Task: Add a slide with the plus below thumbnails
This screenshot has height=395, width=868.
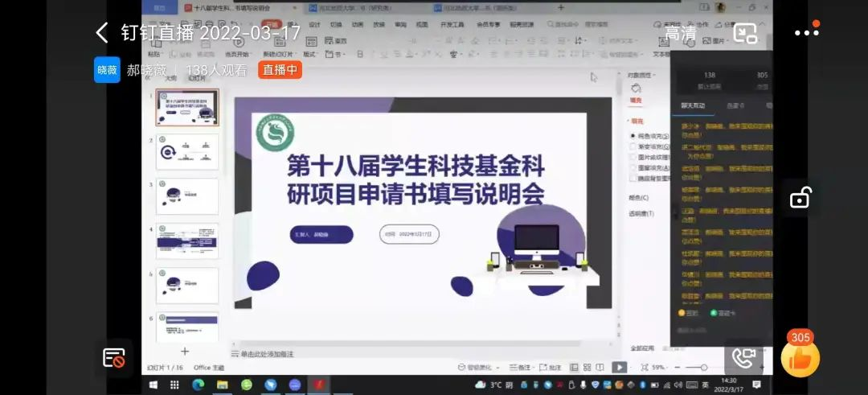Action: point(185,352)
